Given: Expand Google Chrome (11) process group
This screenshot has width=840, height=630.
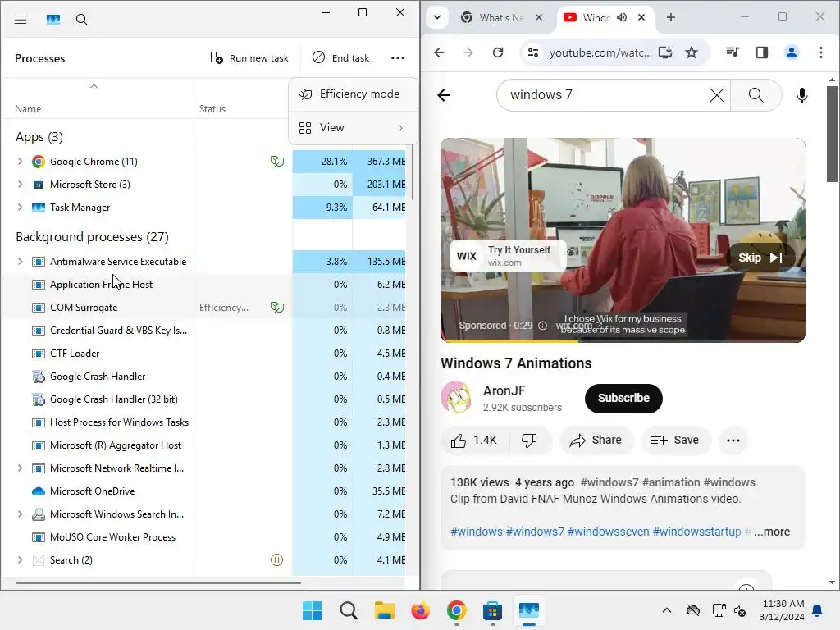Looking at the screenshot, I should 20,162.
